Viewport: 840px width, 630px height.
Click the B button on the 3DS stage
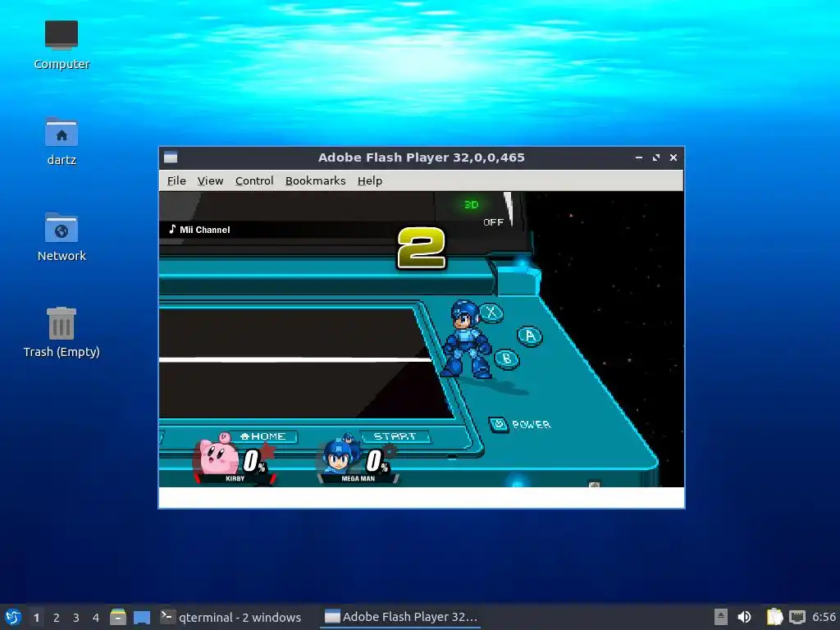click(x=506, y=358)
